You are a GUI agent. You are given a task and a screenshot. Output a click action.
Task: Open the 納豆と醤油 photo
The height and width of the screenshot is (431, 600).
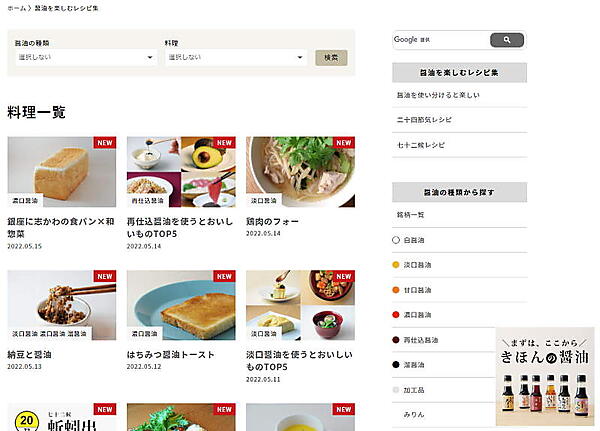coord(62,305)
